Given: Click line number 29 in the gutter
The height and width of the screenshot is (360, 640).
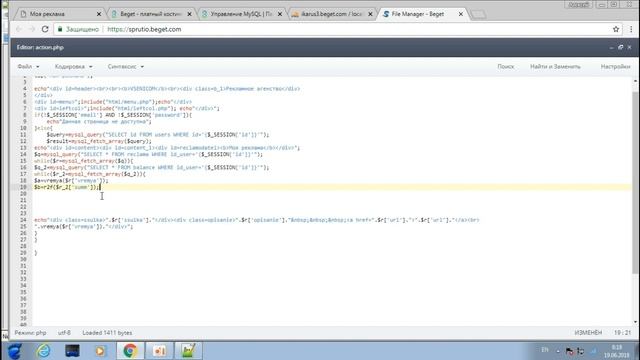Looking at the screenshot, I should tap(23, 253).
